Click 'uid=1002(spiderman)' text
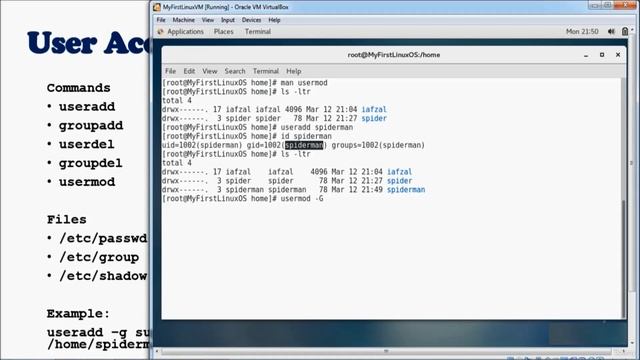This screenshot has height=360, width=640. [202, 145]
